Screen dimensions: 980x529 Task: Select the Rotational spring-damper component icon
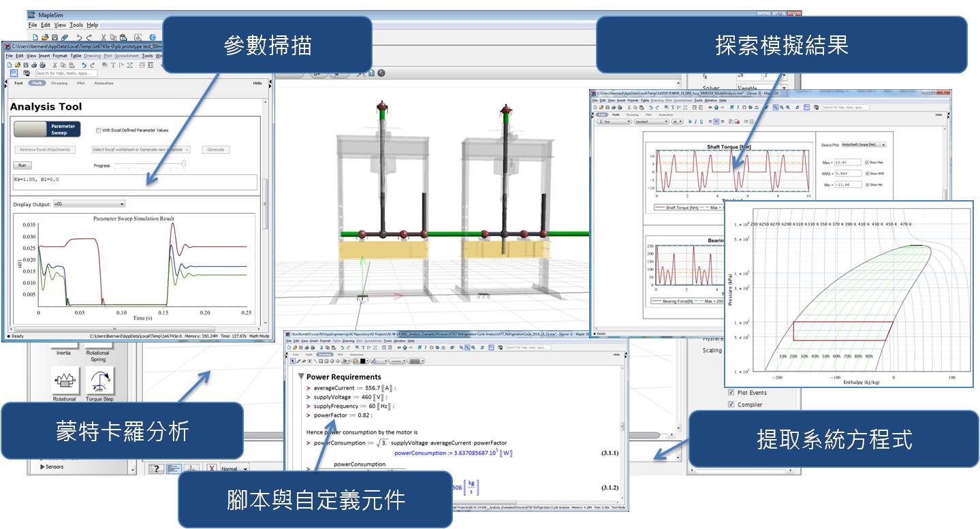tap(65, 381)
